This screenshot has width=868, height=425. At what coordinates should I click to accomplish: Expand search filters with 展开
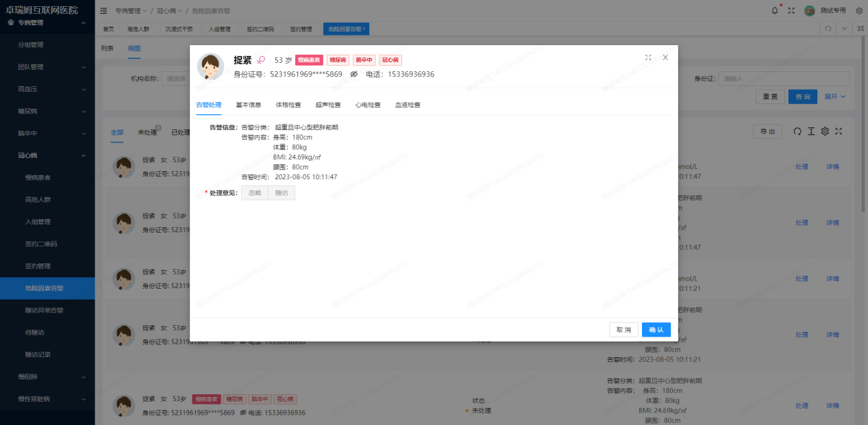(835, 96)
